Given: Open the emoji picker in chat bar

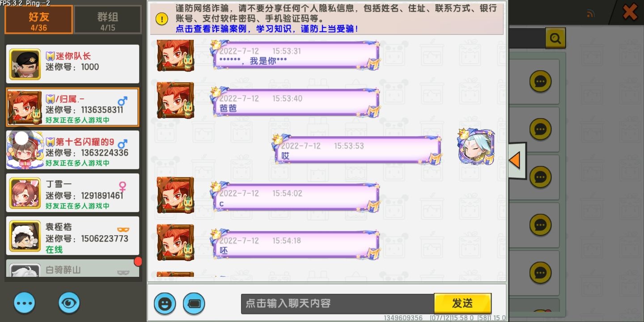Looking at the screenshot, I should click(x=165, y=304).
